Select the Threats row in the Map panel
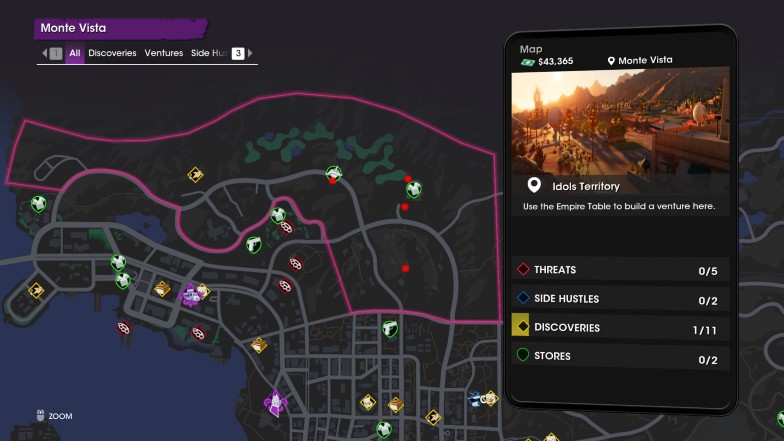Viewport: 784px width, 441px height. pos(620,270)
